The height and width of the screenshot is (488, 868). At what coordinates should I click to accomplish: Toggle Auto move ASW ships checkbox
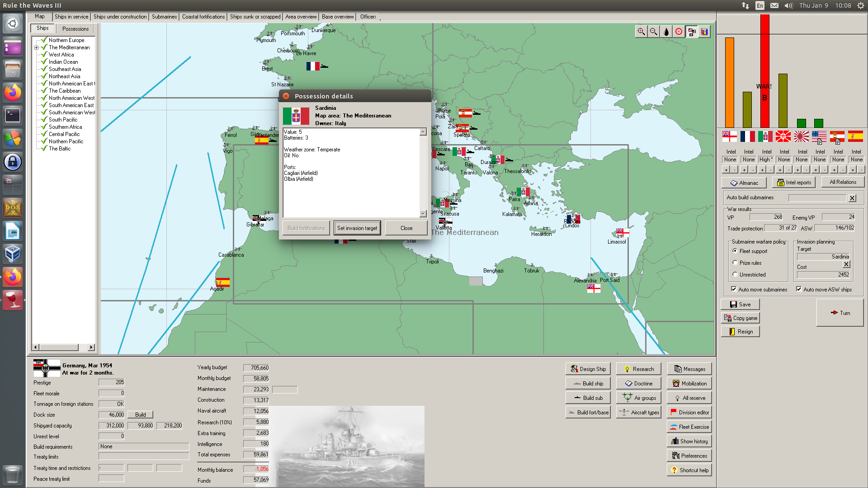tap(799, 289)
